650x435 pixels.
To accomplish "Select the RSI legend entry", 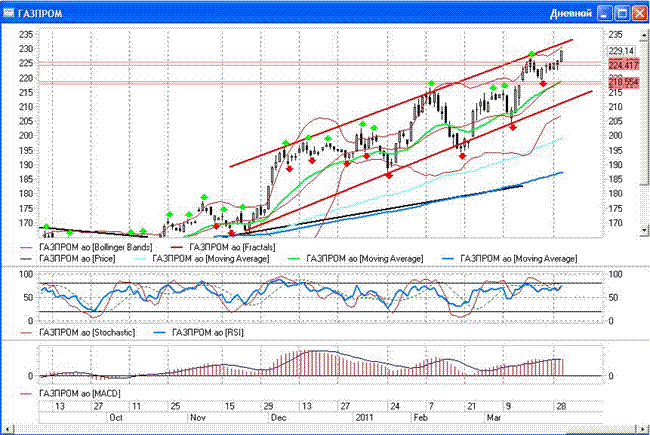I will coord(199,333).
